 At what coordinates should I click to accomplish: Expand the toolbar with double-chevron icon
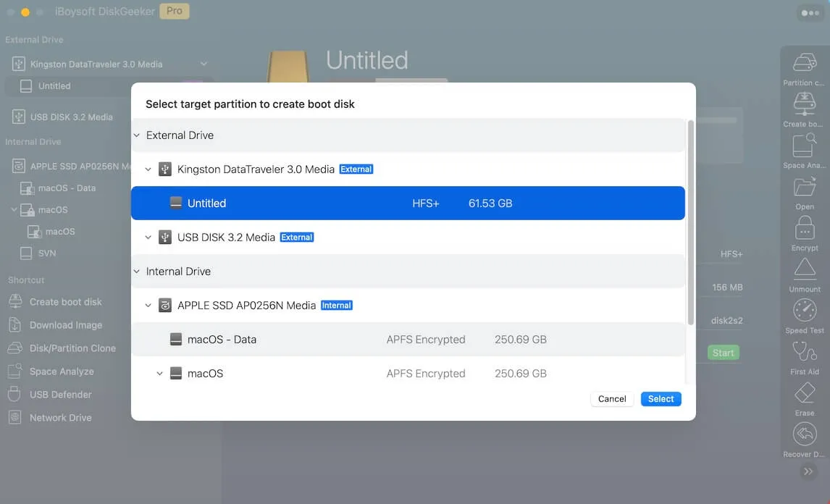808,471
